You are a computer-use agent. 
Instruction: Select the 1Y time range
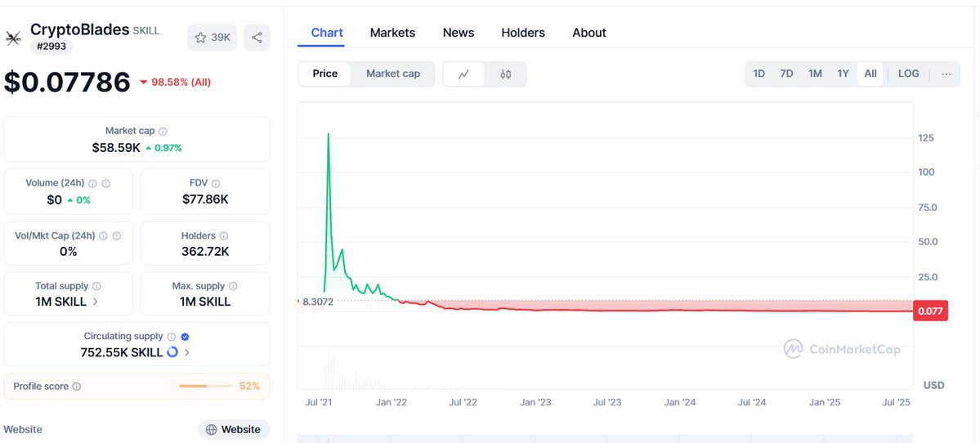(x=844, y=74)
